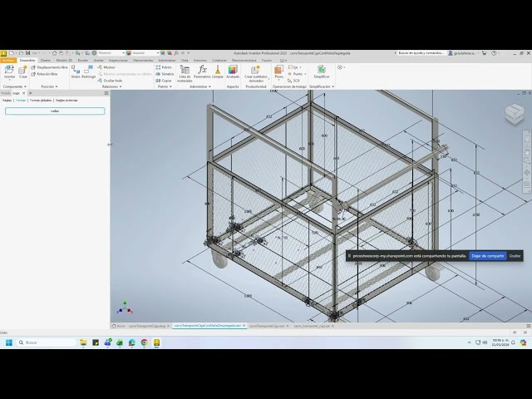Click the mallas form button
Screen dimensions: 532x399
click(55, 111)
